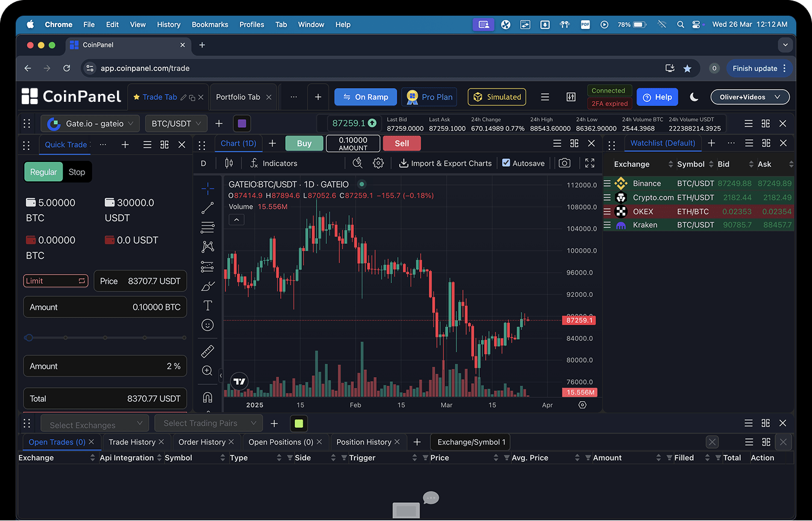Open the Oliver+Videos account dropdown

(x=749, y=97)
